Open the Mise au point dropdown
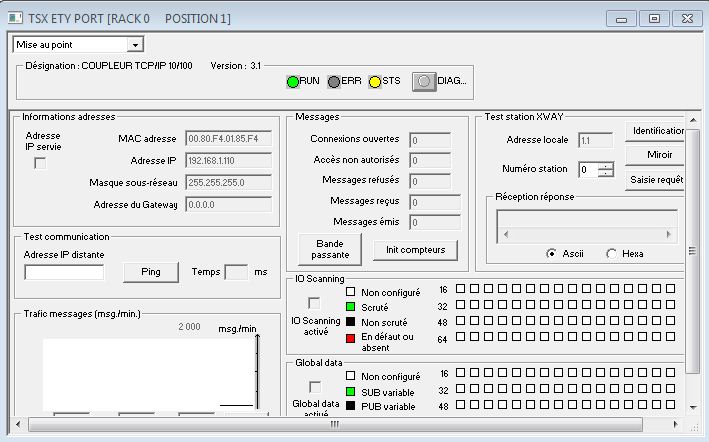The image size is (709, 442). (135, 45)
